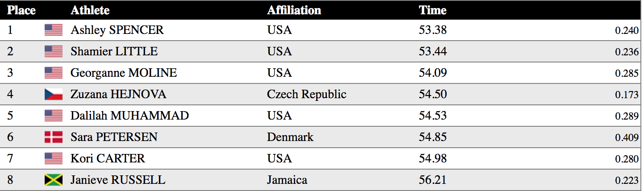
Task: Click the Czech Republic affiliation cell
Action: tap(307, 94)
